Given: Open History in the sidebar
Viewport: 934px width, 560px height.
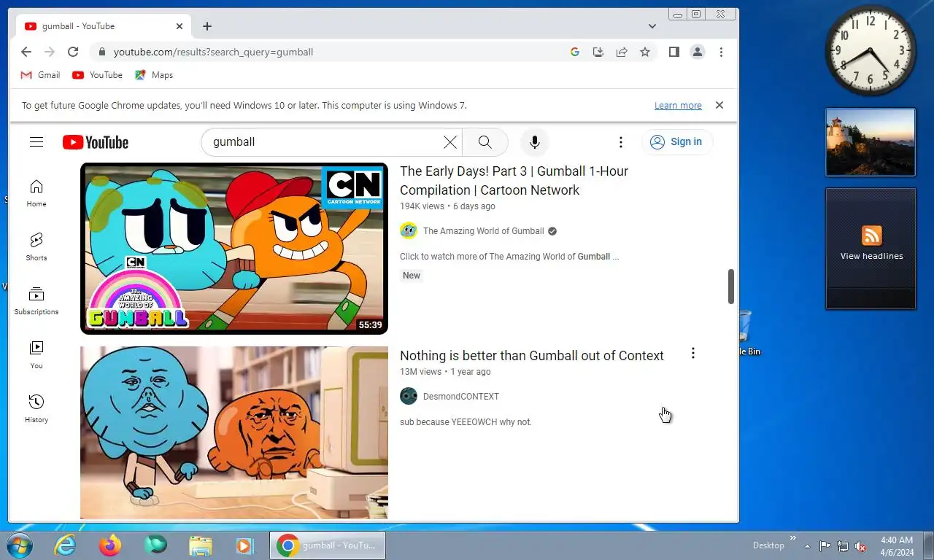Looking at the screenshot, I should 36,409.
